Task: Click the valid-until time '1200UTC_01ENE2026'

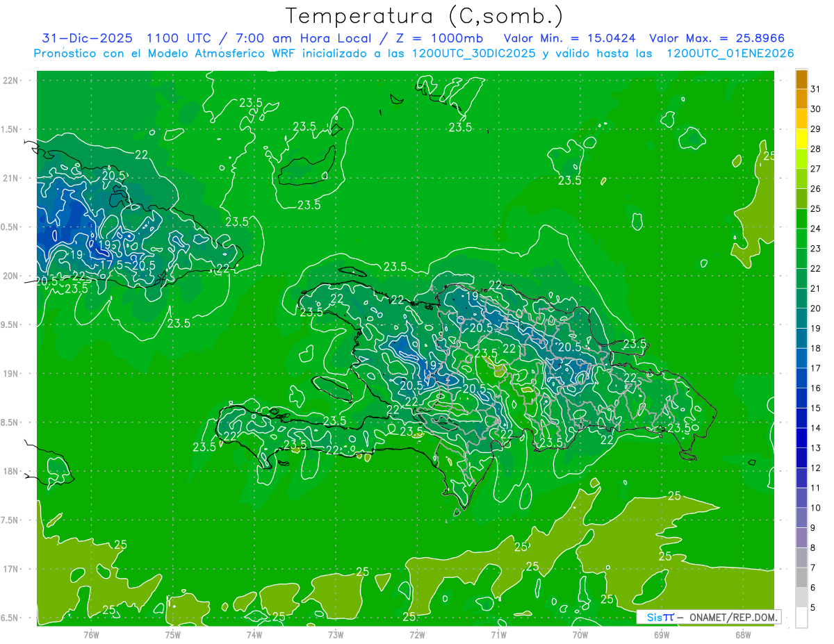Action: pos(730,53)
